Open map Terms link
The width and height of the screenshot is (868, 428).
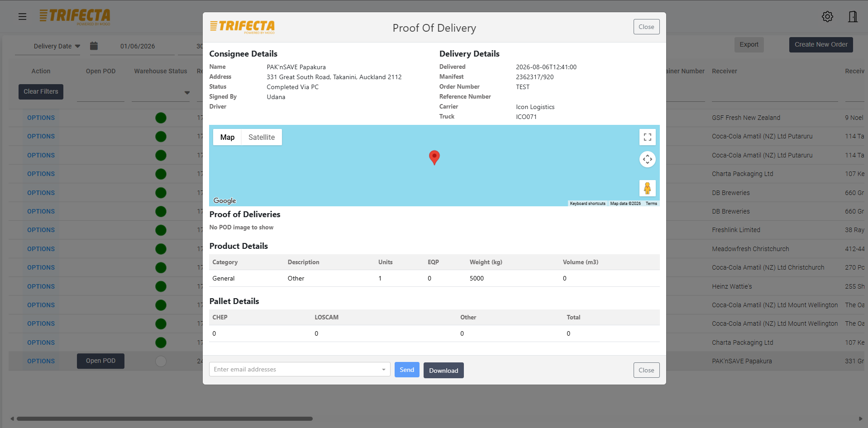651,204
